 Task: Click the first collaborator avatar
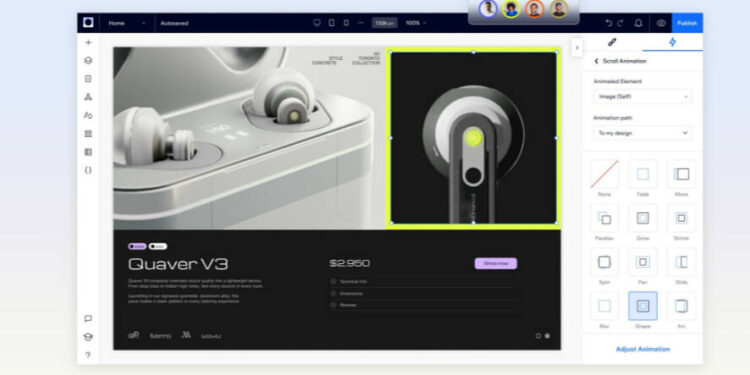tap(488, 9)
